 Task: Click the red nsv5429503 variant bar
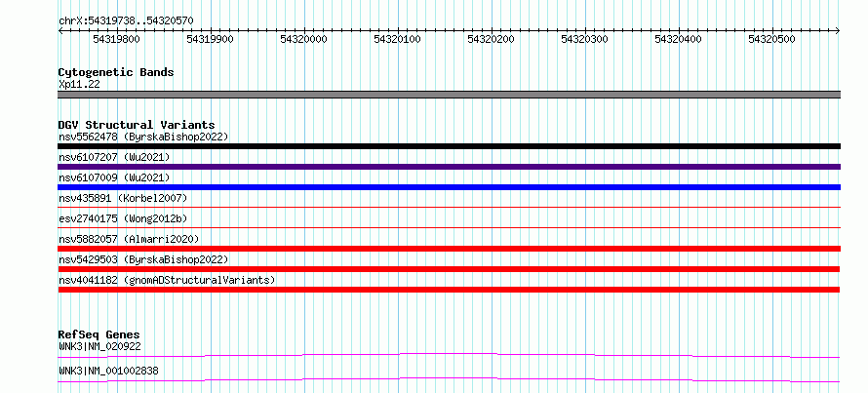[x=449, y=269]
